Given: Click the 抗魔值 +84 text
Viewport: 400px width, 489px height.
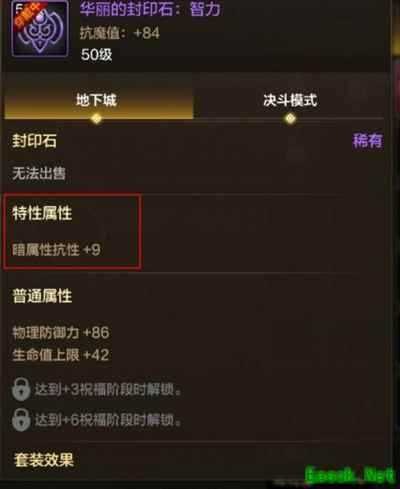Looking at the screenshot, I should [120, 33].
